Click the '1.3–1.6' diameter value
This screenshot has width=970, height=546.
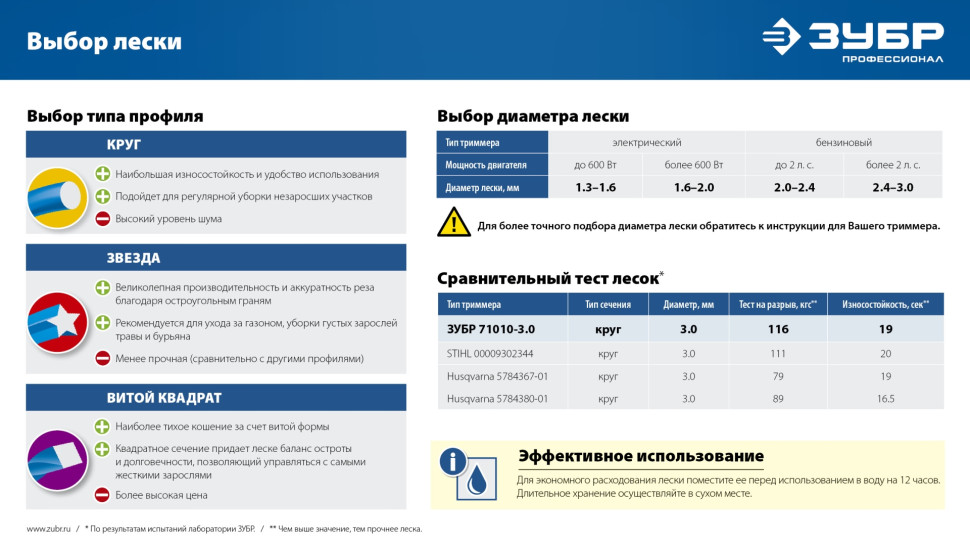pyautogui.click(x=595, y=187)
